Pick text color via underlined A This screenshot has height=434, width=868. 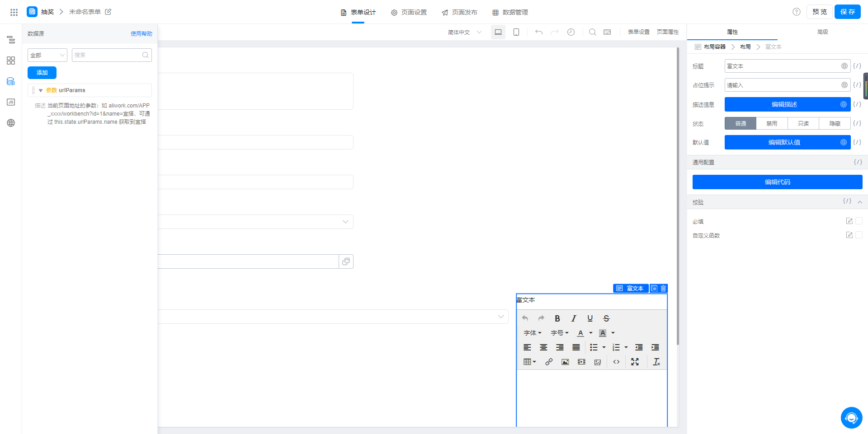[x=580, y=333]
